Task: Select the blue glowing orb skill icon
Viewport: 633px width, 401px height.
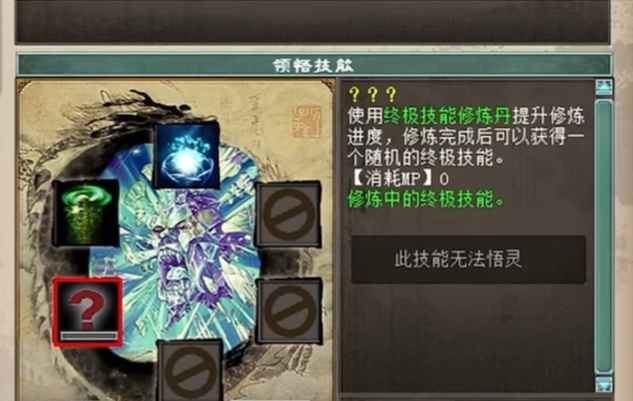Action: [x=187, y=156]
